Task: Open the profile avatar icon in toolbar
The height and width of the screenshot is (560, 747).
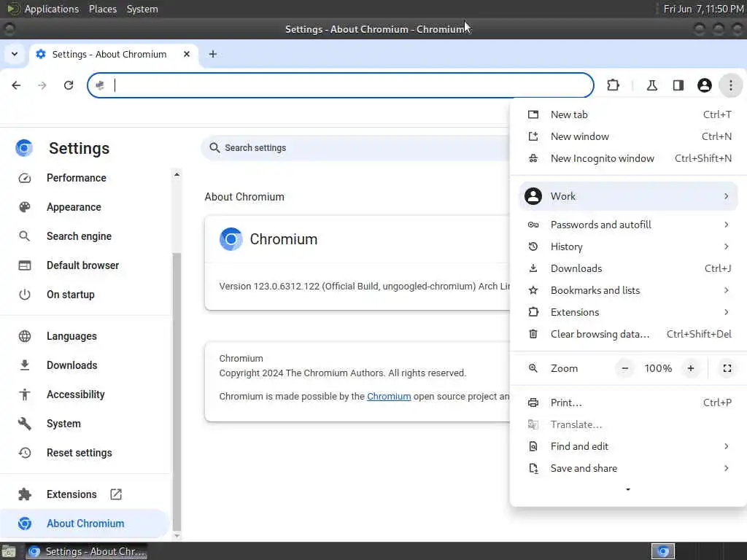Action: click(704, 85)
